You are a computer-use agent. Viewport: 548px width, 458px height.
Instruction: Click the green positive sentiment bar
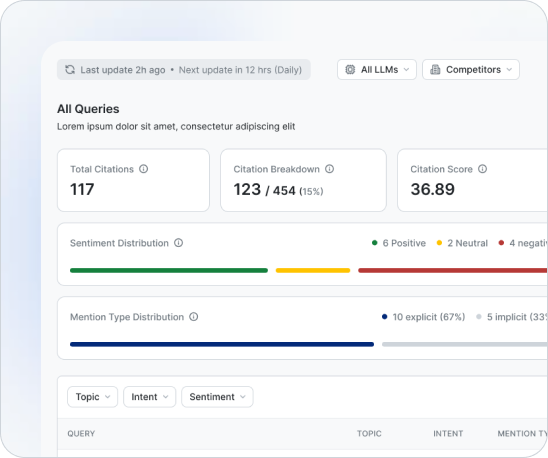(x=169, y=270)
